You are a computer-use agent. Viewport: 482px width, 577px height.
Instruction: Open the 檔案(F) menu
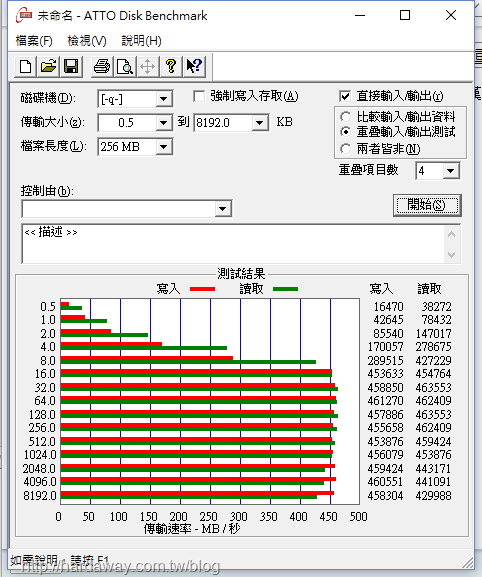[x=34, y=40]
